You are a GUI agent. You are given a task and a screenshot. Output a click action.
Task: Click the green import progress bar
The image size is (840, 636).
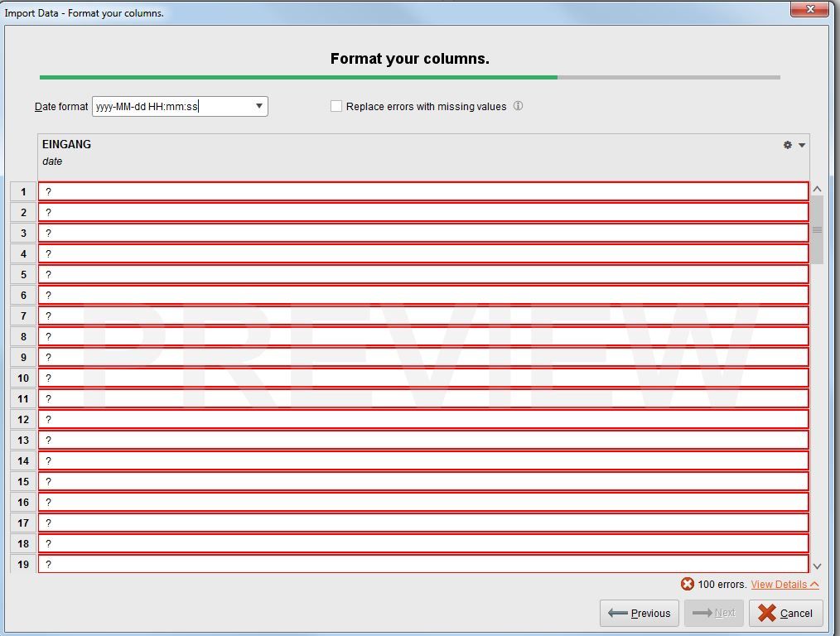(298, 76)
